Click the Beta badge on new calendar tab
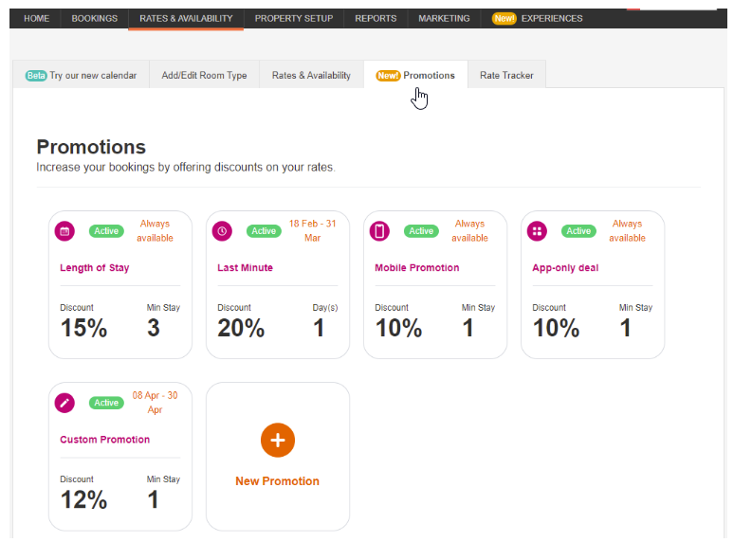 click(36, 76)
